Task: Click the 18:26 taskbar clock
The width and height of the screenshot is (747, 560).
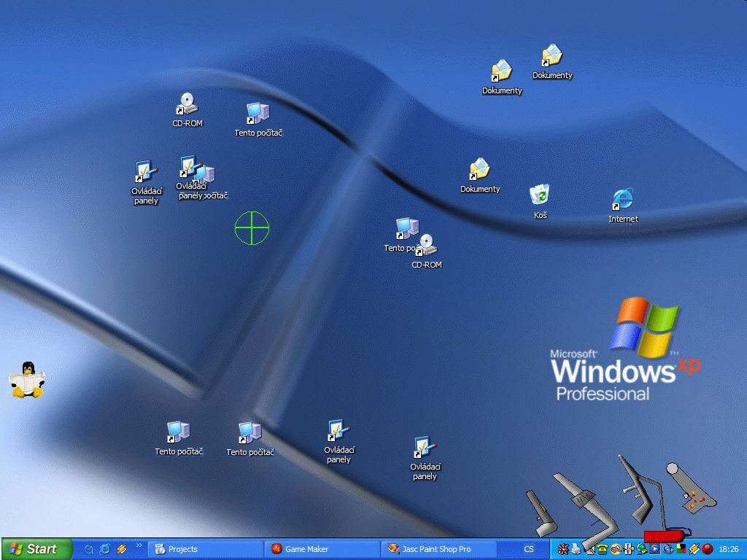Action: tap(729, 550)
